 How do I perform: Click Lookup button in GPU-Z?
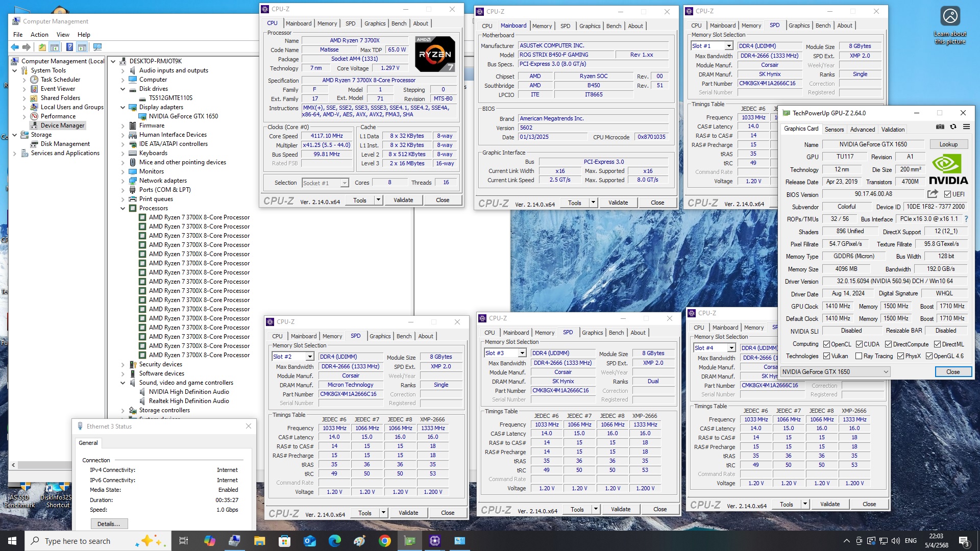[x=948, y=144]
